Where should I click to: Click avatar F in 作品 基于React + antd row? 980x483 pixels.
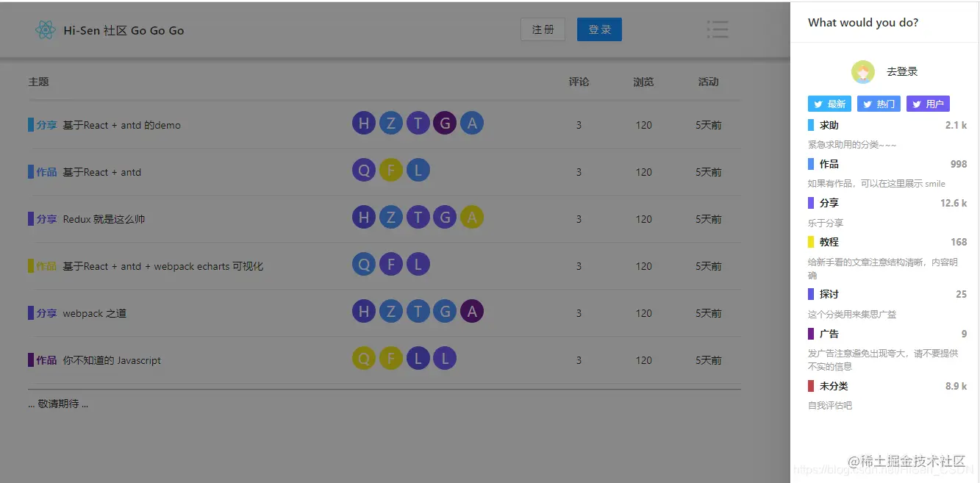pos(391,171)
